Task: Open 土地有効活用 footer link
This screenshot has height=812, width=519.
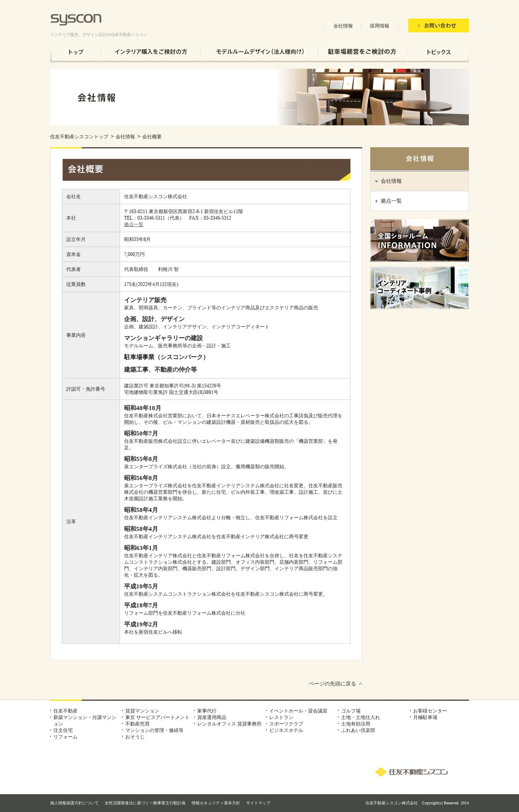Action: pos(356,724)
